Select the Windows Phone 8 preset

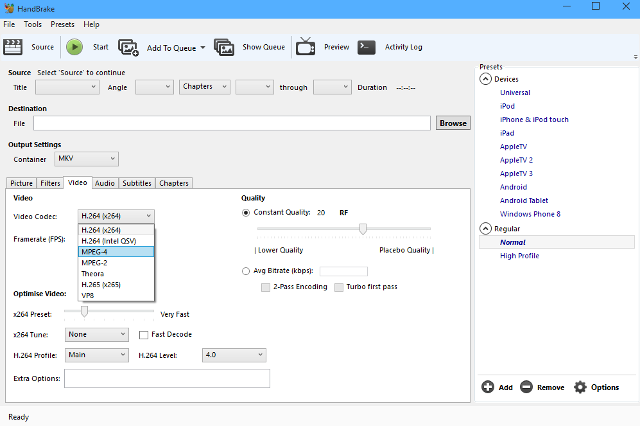pos(530,214)
